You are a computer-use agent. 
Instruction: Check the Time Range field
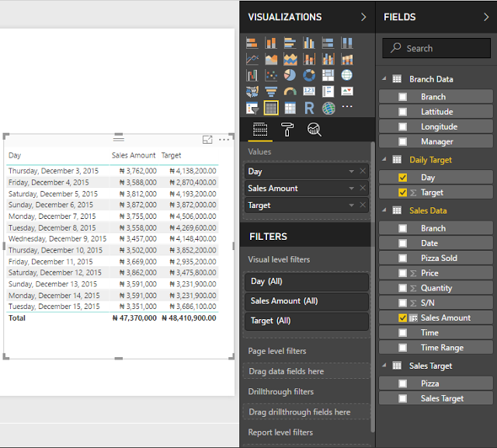(402, 348)
